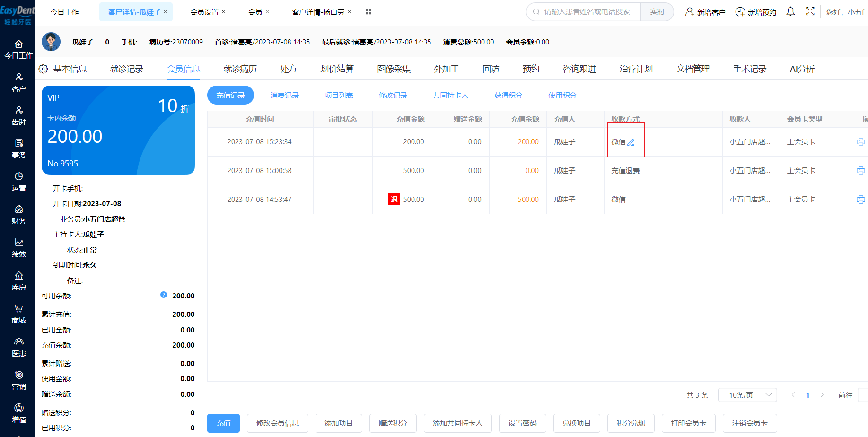Viewport: 868px width, 437px height.
Task: Open the 医患 sidebar section
Action: [18, 347]
